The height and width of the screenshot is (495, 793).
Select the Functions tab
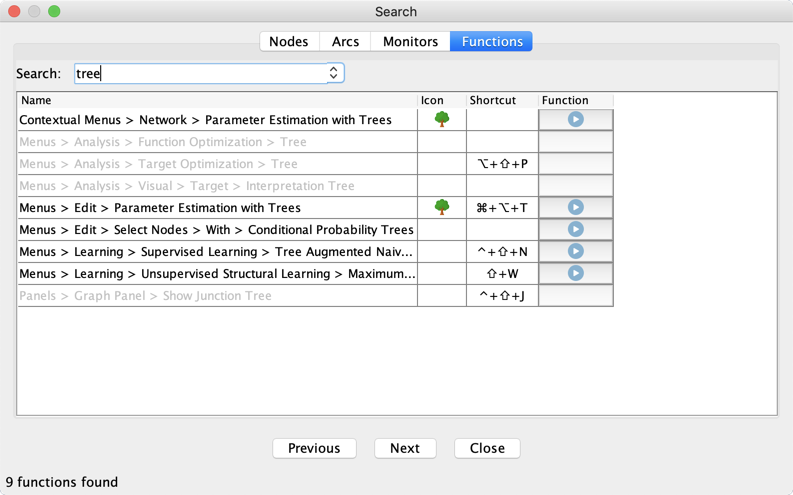tap(492, 41)
